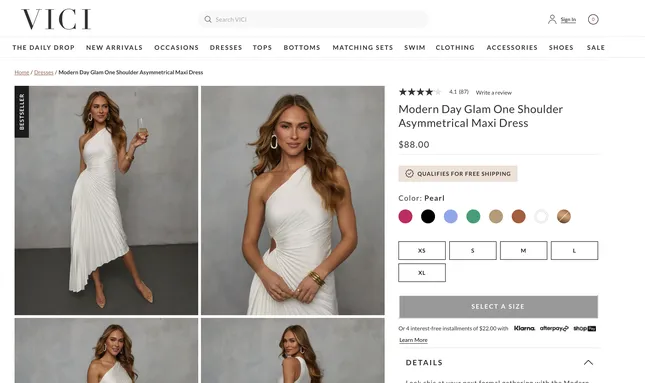Screen dimensions: 645x383
Task: Open the shopping bag icon
Action: point(593,19)
